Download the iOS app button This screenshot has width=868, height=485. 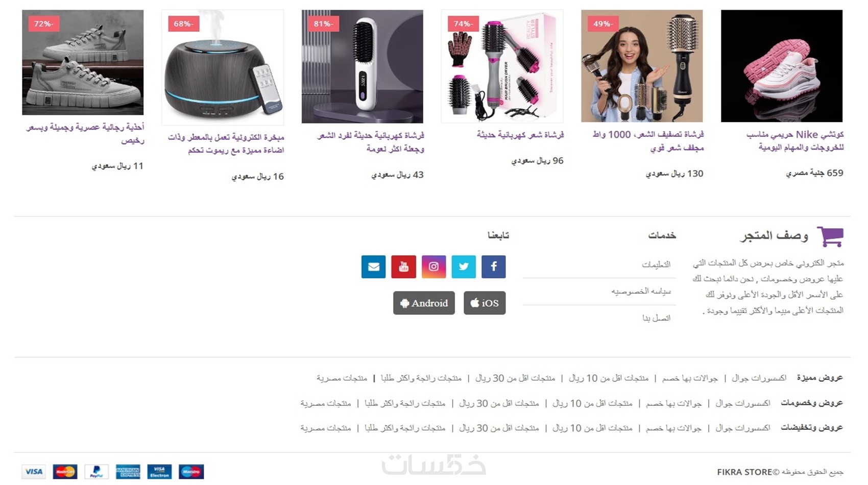coord(485,303)
